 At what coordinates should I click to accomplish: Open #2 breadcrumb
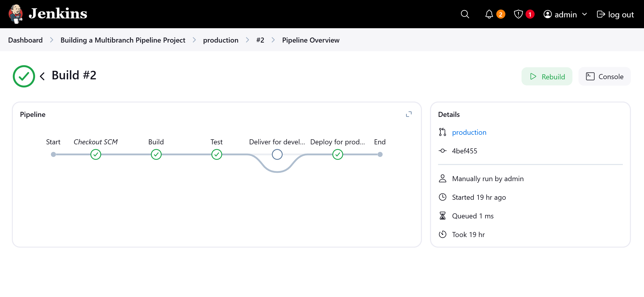pos(260,40)
